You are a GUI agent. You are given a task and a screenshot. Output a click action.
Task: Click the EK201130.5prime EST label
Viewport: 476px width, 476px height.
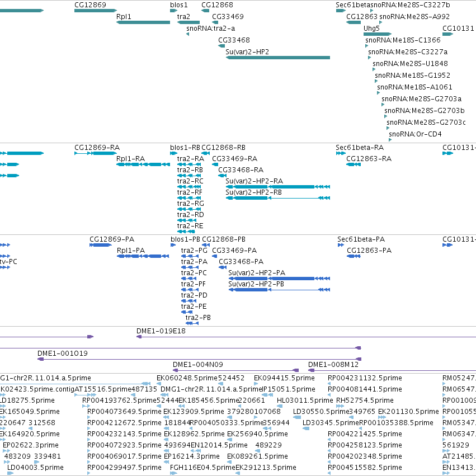pos(408,412)
